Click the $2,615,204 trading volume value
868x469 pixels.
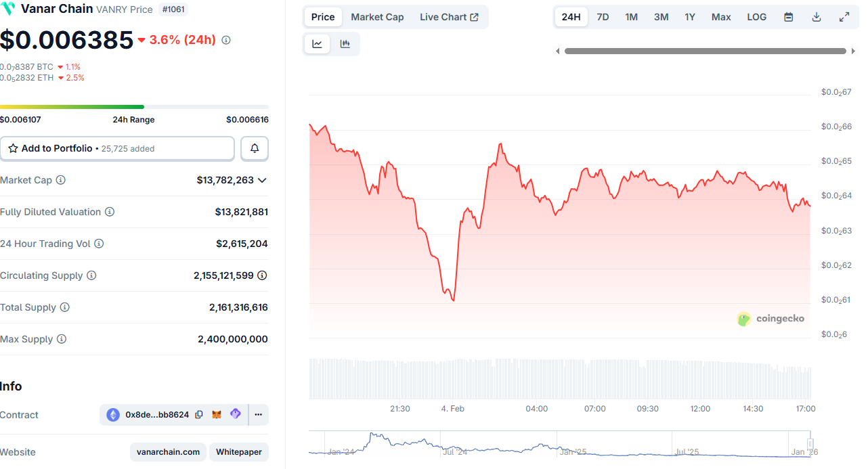[242, 244]
